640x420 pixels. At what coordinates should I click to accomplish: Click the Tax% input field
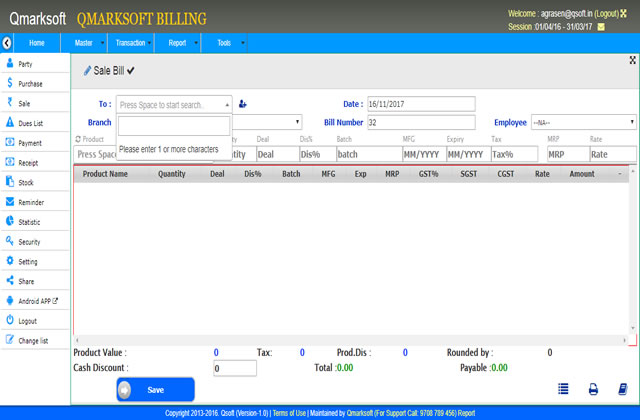coord(514,154)
